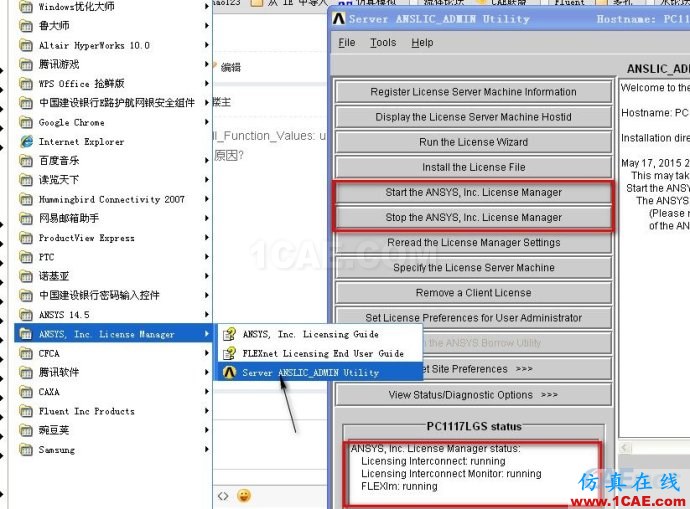Open the File menu
The height and width of the screenshot is (509, 690).
click(x=347, y=43)
